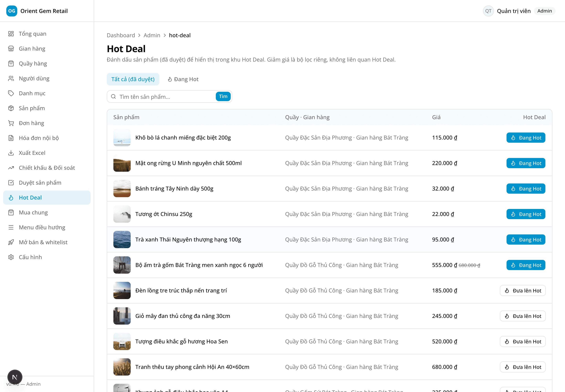Open the Mua chung menu item

47,212
